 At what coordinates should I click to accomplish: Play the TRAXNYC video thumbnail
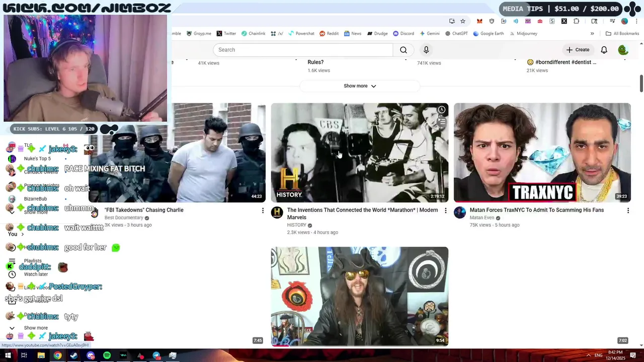point(542,153)
